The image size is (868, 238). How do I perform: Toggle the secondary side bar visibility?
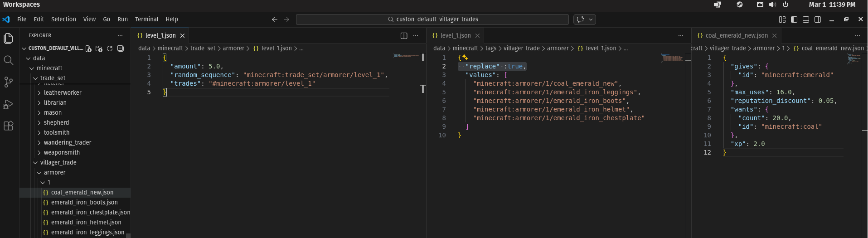point(818,19)
